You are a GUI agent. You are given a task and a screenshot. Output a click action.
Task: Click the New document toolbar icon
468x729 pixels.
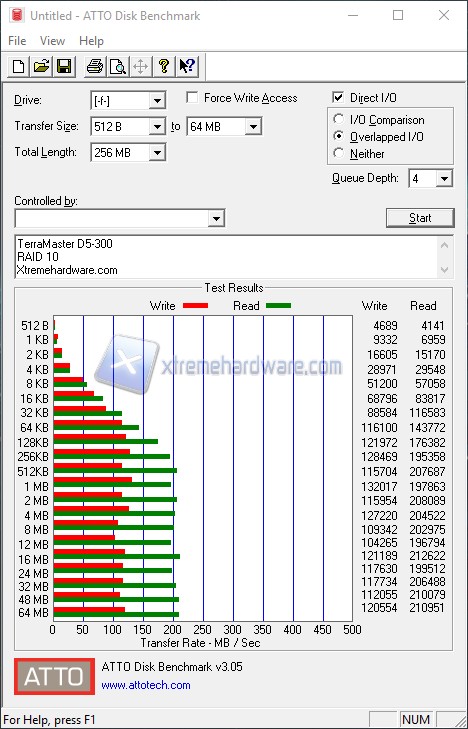tap(19, 66)
